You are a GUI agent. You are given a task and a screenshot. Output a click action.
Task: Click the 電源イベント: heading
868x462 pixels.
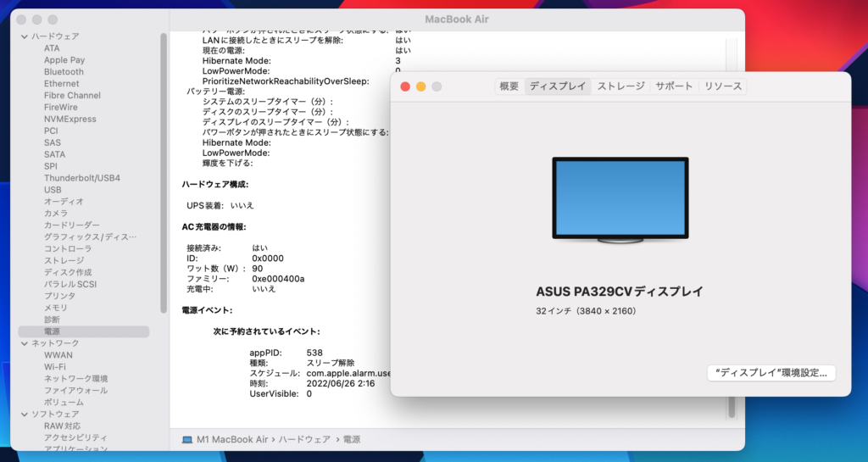207,310
